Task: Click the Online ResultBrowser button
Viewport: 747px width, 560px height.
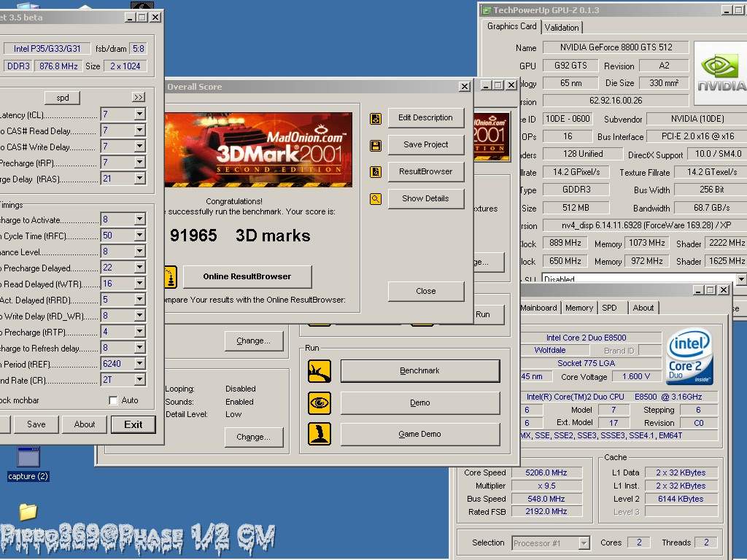Action: [x=247, y=276]
